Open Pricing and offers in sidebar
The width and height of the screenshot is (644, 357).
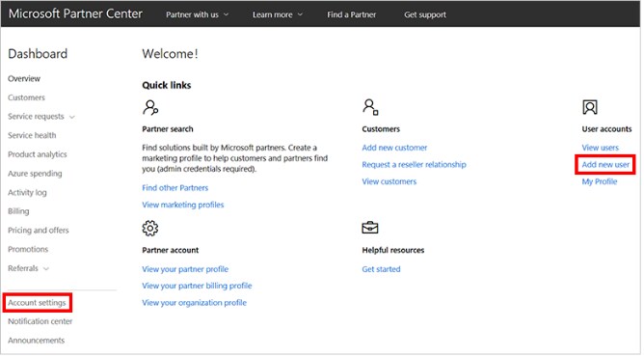[39, 230]
